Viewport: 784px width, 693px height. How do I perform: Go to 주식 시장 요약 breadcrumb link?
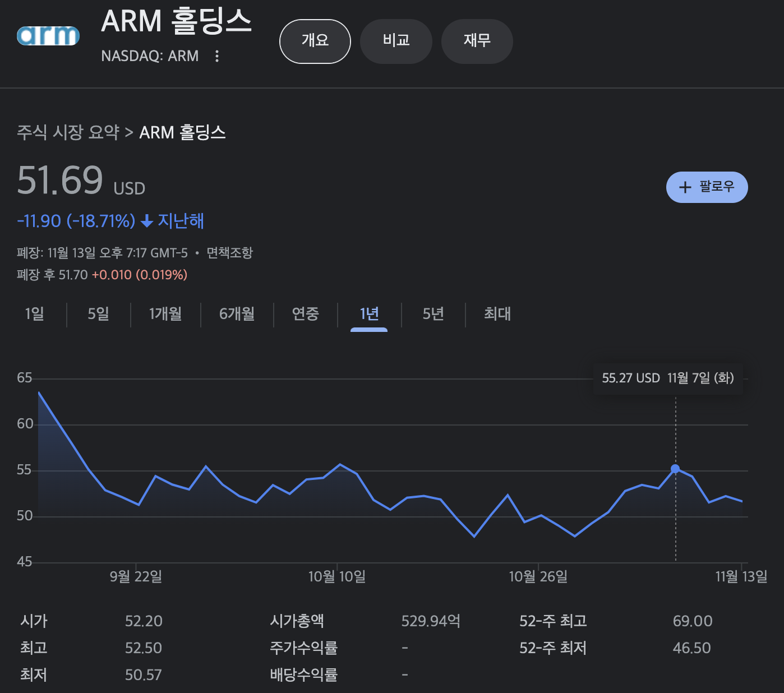[x=68, y=132]
